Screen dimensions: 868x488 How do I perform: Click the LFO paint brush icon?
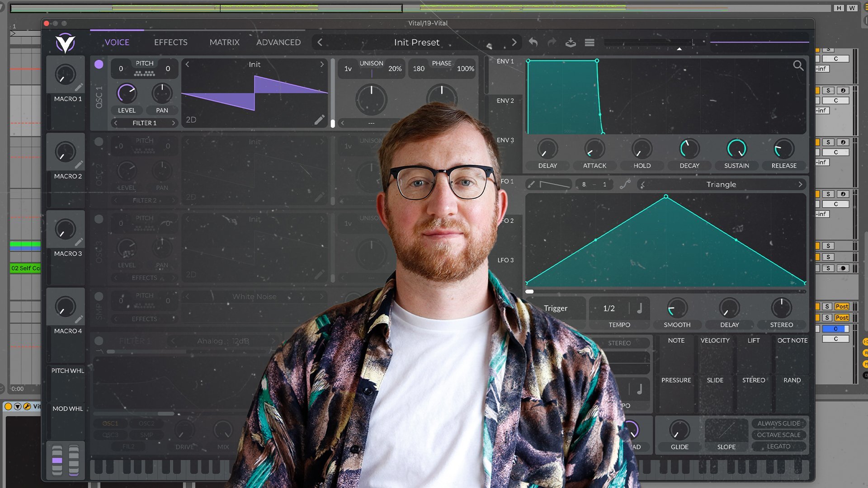532,184
